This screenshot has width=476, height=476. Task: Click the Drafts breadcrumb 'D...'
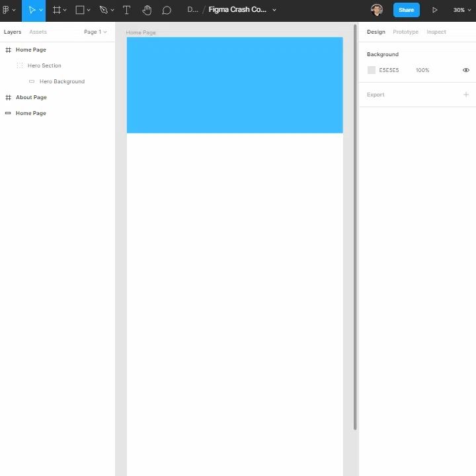point(192,10)
